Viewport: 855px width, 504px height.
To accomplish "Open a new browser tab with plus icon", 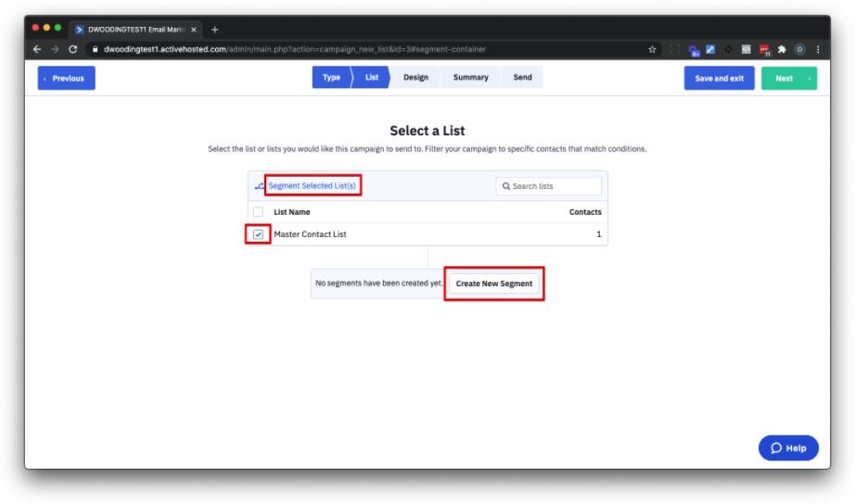I will click(215, 29).
